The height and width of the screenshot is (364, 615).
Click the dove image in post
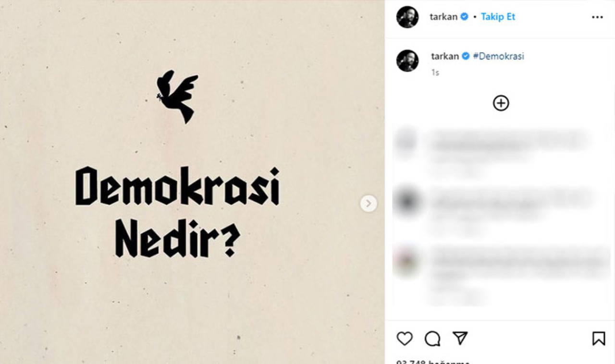click(x=177, y=96)
